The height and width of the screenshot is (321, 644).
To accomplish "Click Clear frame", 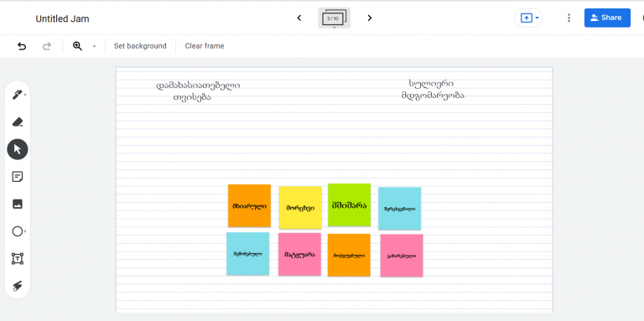I will 205,46.
